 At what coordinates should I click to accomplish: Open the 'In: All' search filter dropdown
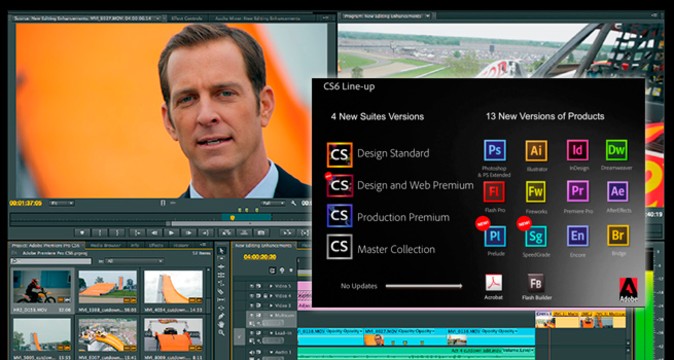(134, 261)
